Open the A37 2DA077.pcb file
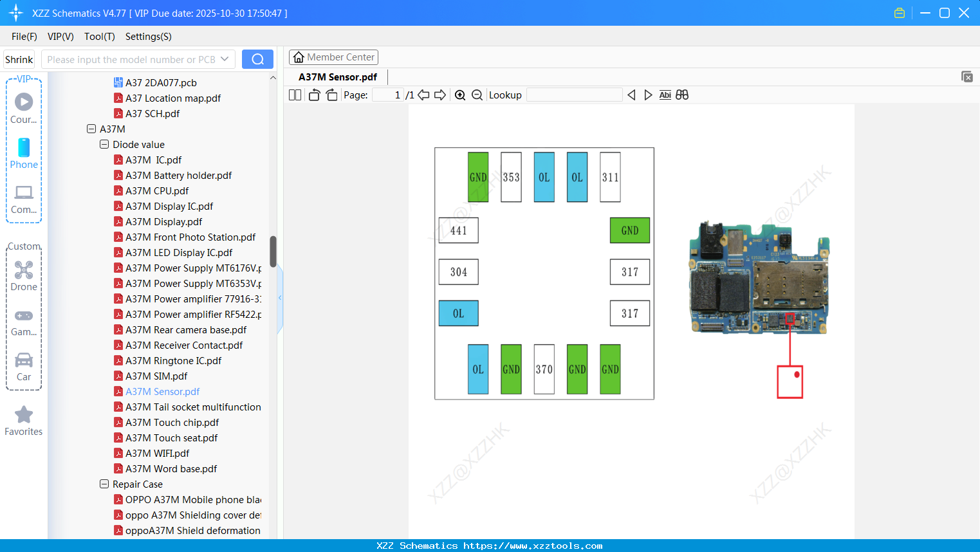This screenshot has height=552, width=980. pos(161,82)
